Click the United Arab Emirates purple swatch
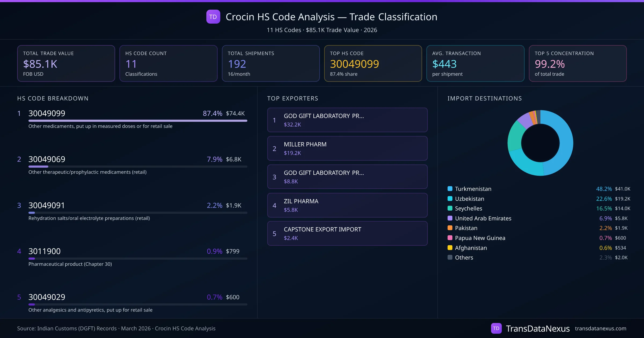Viewport: 644px width, 338px height. point(450,218)
